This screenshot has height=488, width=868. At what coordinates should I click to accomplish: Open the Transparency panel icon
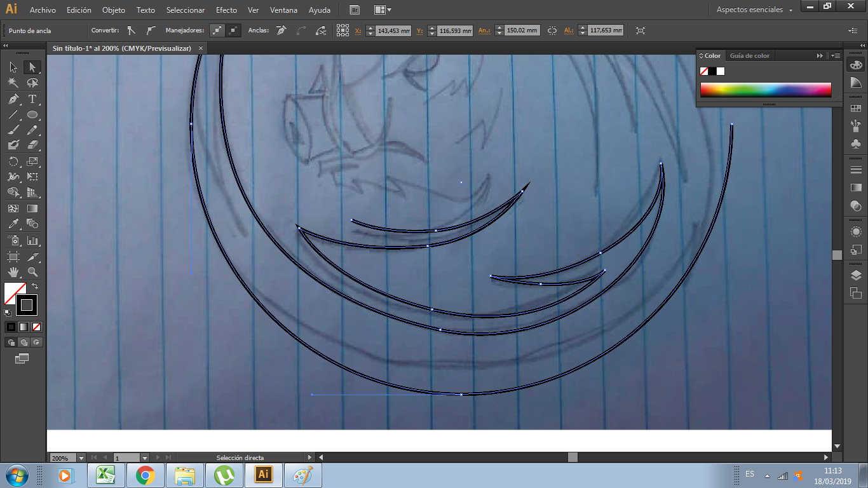click(x=856, y=205)
